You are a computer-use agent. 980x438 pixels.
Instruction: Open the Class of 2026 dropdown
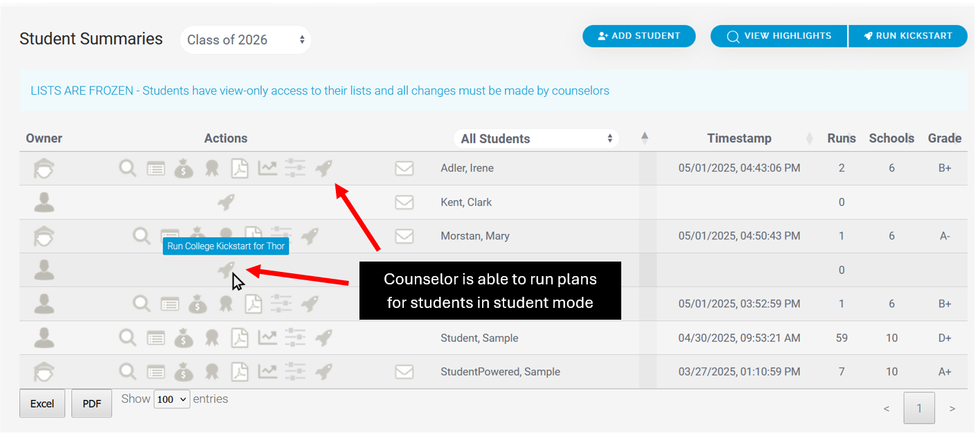[x=246, y=40]
